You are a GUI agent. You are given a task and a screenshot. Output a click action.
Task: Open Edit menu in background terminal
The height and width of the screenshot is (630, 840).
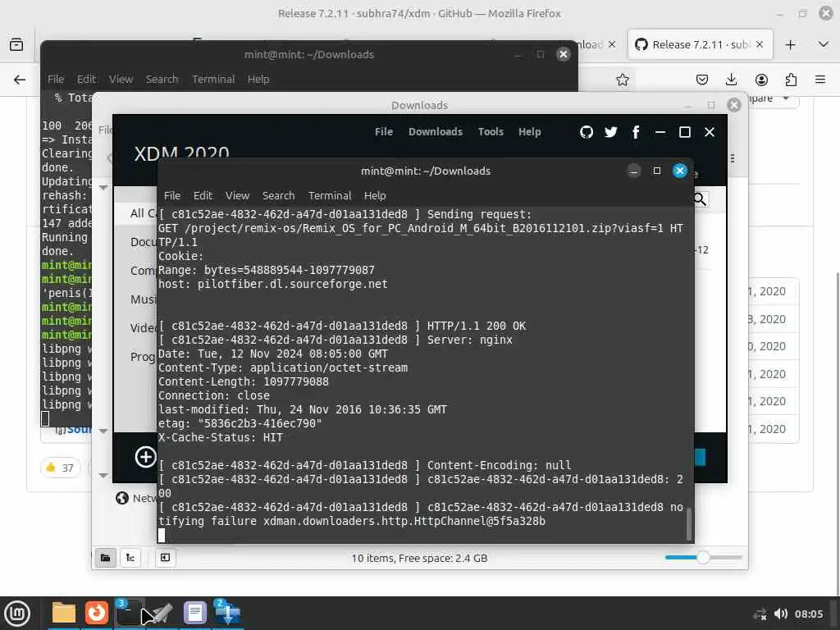tap(86, 80)
